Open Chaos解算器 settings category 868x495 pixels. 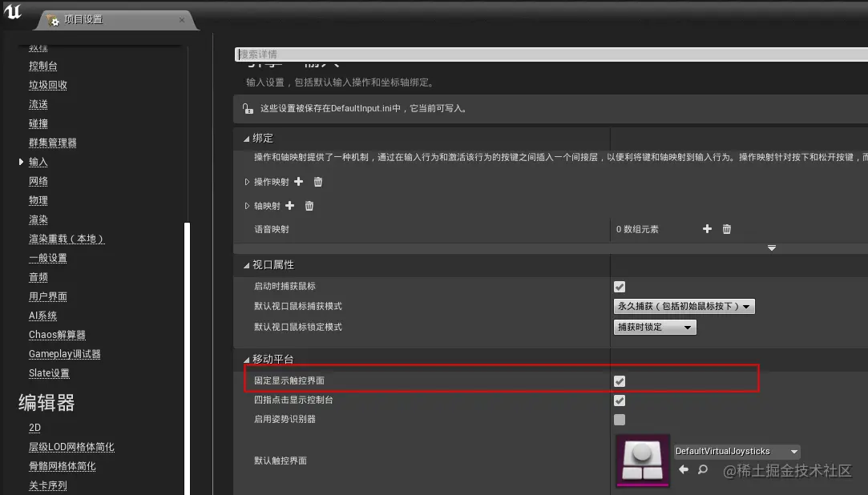[57, 335]
